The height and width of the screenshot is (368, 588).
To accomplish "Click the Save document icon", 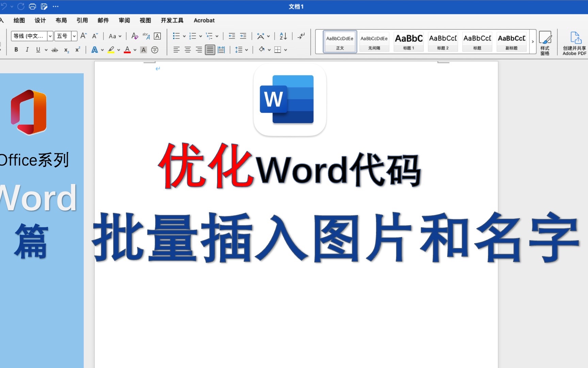I will [x=44, y=6].
